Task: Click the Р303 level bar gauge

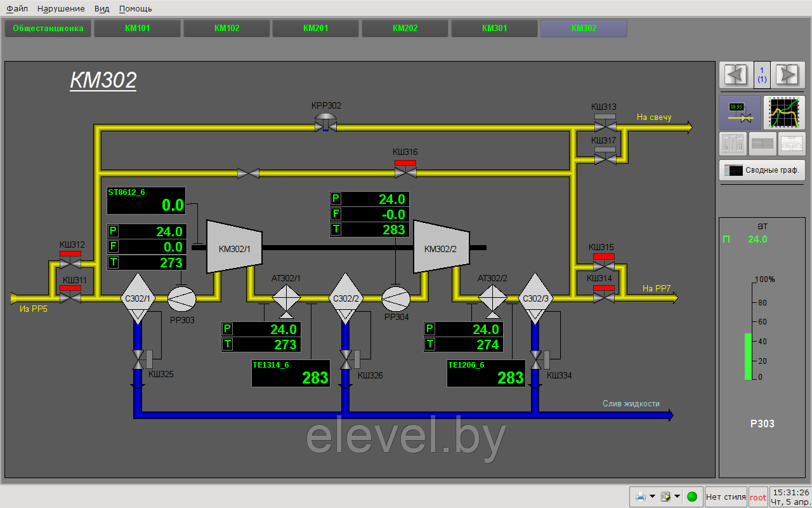Action: (748, 356)
